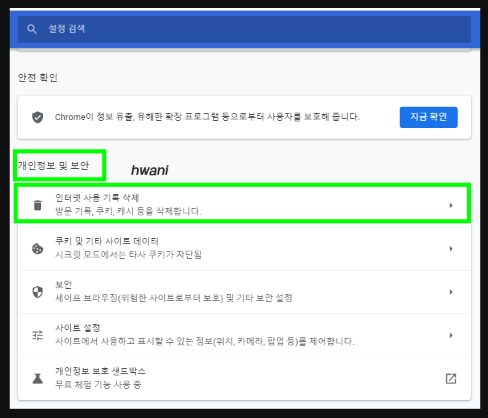Click the Chrome이 정보 유출 description text
This screenshot has height=418, width=488.
[207, 117]
